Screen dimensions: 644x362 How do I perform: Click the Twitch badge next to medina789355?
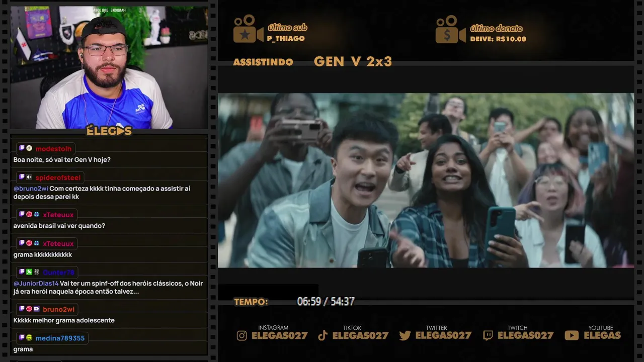[x=22, y=338]
